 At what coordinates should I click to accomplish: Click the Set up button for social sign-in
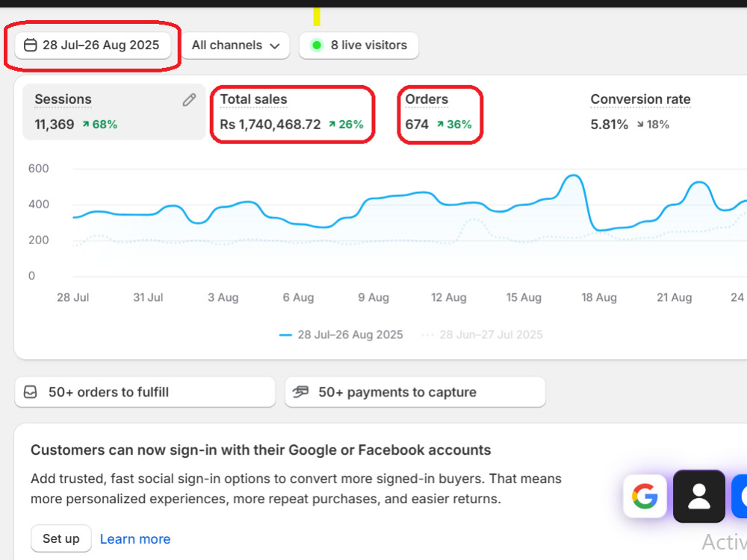[61, 538]
